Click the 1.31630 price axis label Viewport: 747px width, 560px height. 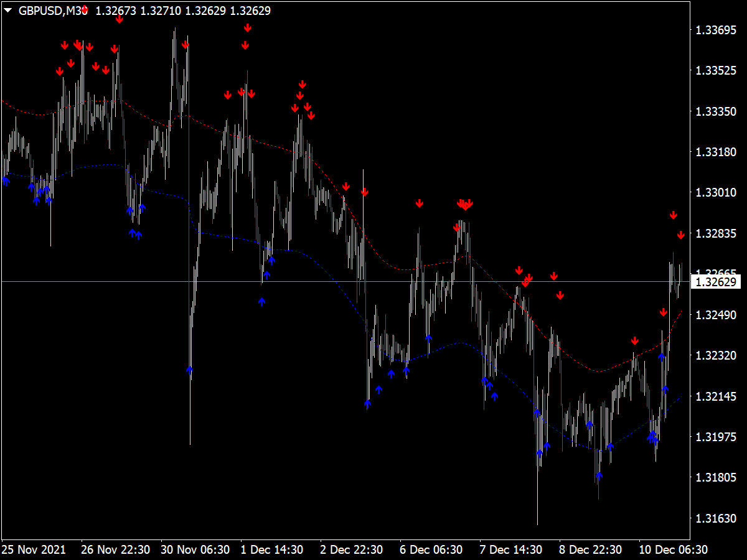click(716, 518)
